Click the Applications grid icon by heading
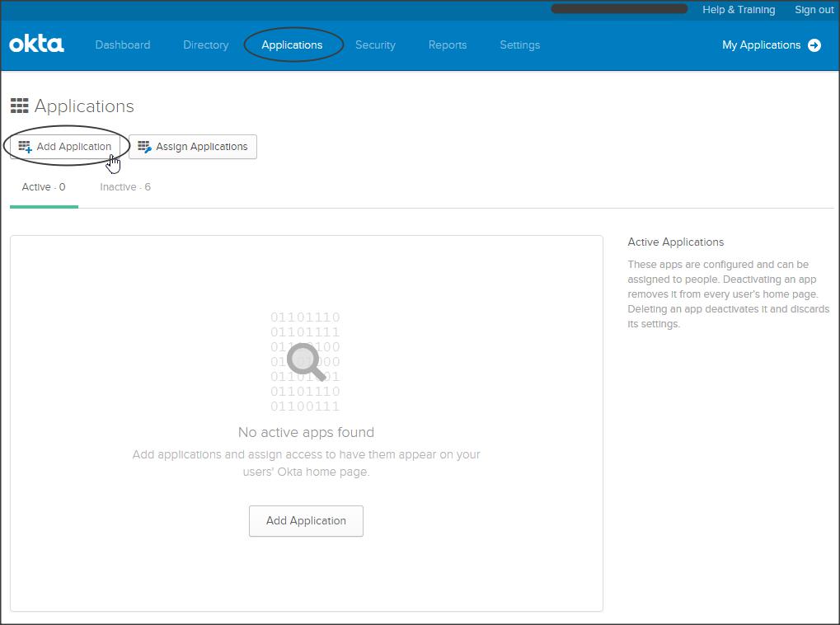 tap(19, 106)
